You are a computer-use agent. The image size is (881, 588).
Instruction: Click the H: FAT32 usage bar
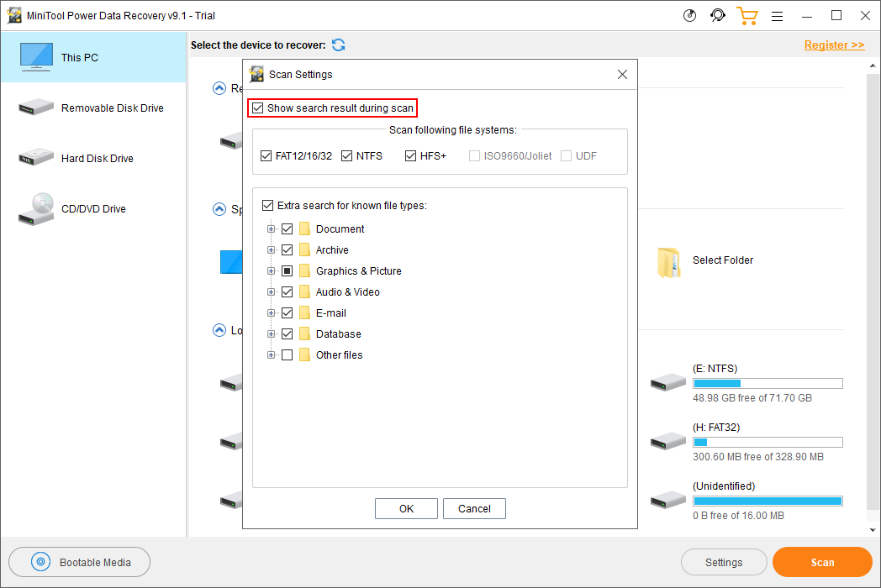tap(768, 442)
